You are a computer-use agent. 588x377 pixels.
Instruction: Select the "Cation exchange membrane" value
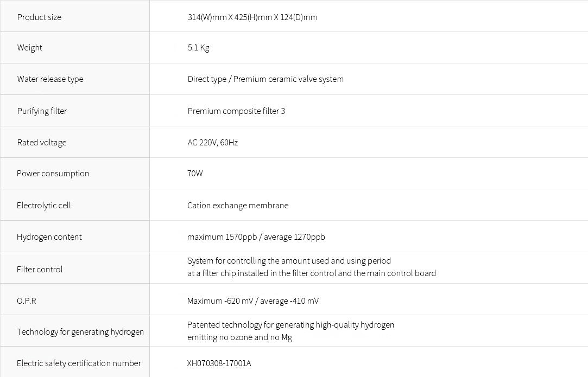coord(238,206)
